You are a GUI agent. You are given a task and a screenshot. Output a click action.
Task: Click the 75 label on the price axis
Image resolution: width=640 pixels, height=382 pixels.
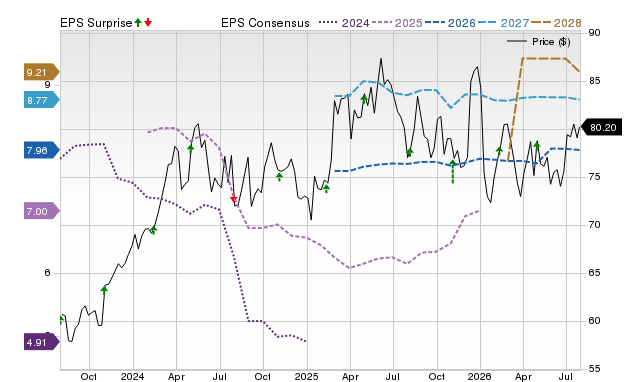[x=594, y=177]
